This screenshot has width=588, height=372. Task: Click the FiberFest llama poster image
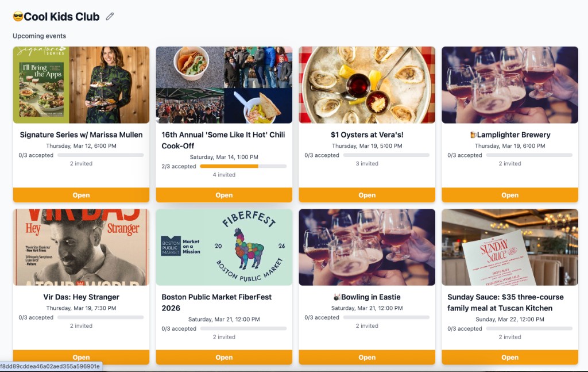[224, 247]
